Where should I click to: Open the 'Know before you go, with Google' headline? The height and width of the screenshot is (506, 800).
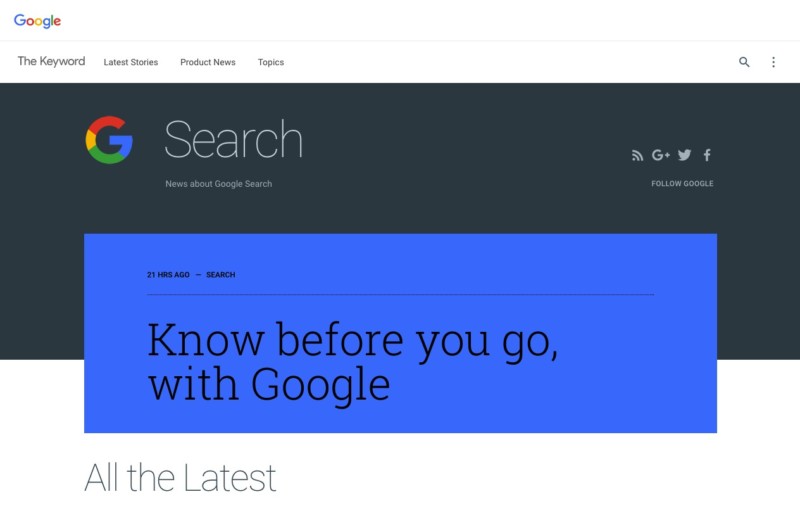coord(352,361)
